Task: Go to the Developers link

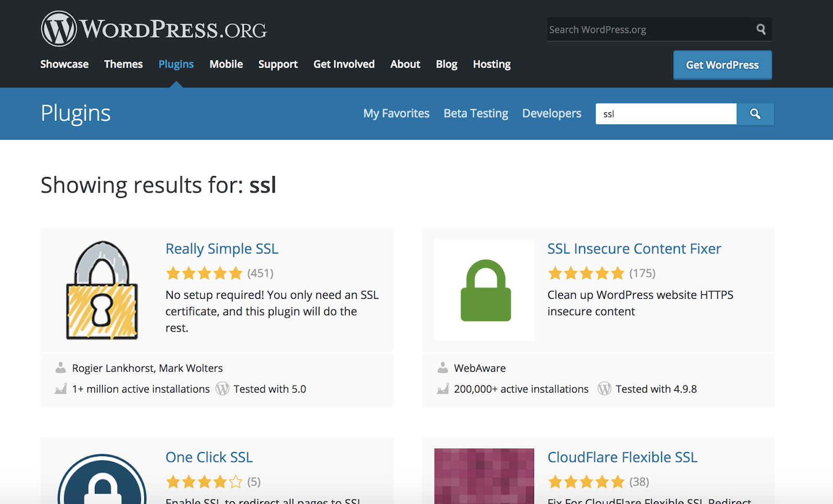Action: (x=552, y=114)
